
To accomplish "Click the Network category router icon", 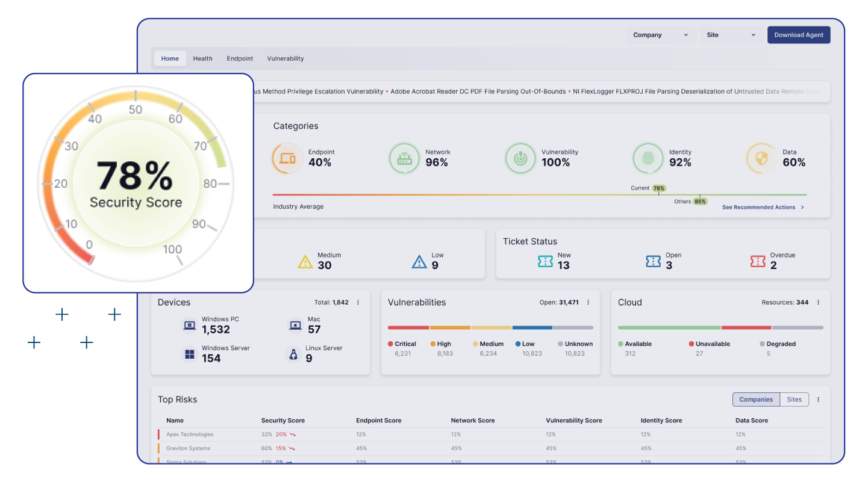I will (x=404, y=158).
